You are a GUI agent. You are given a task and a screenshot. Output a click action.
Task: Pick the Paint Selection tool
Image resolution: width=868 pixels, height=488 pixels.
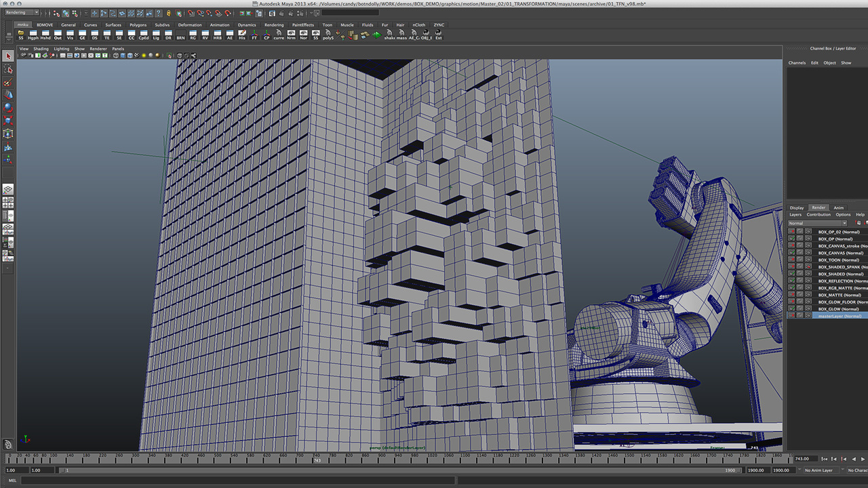pos(8,83)
